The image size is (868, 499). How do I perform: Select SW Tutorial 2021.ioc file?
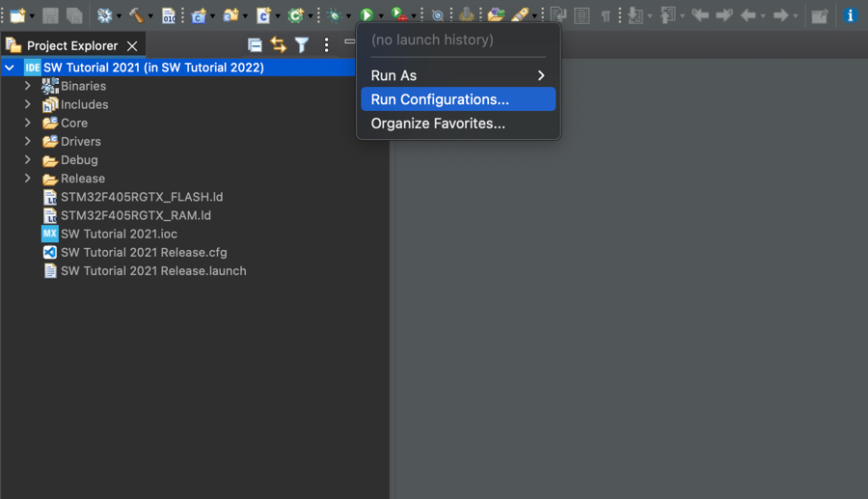coord(119,234)
